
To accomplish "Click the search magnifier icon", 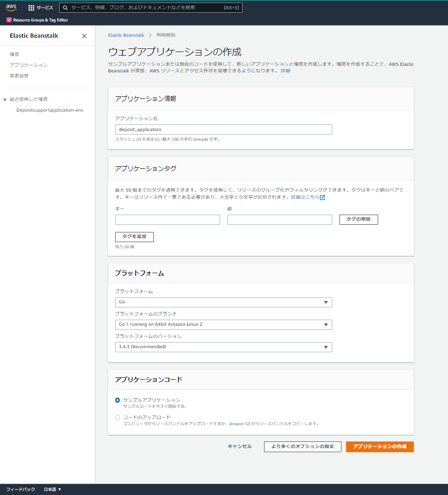I will pyautogui.click(x=65, y=8).
